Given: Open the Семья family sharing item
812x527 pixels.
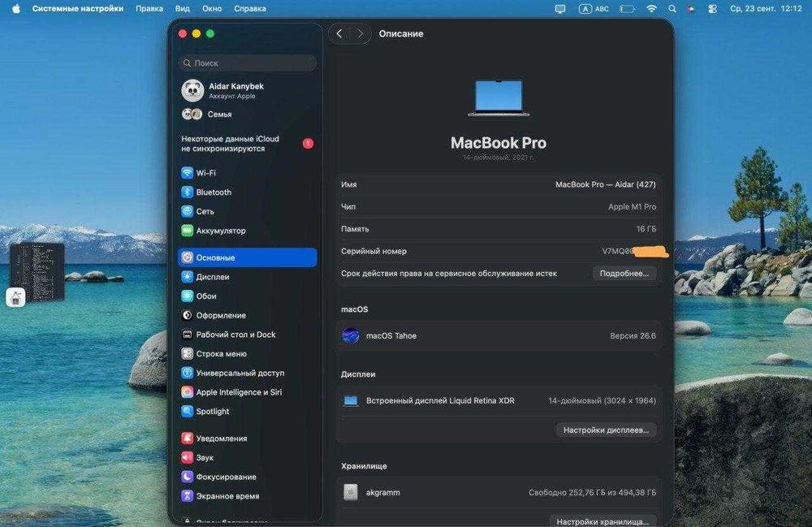Looking at the screenshot, I should coord(206,114).
